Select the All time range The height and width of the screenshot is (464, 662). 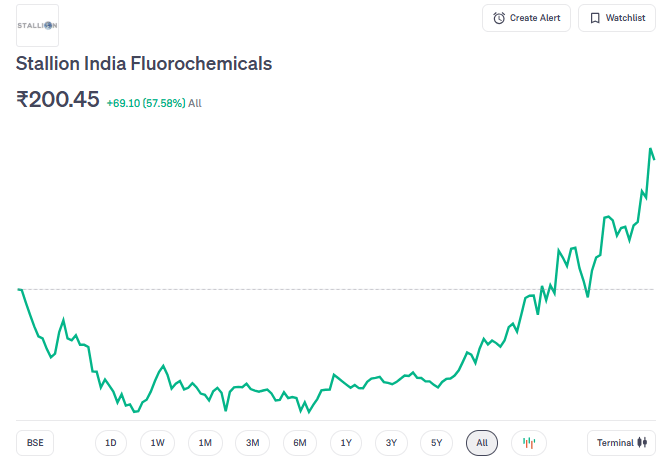point(482,443)
